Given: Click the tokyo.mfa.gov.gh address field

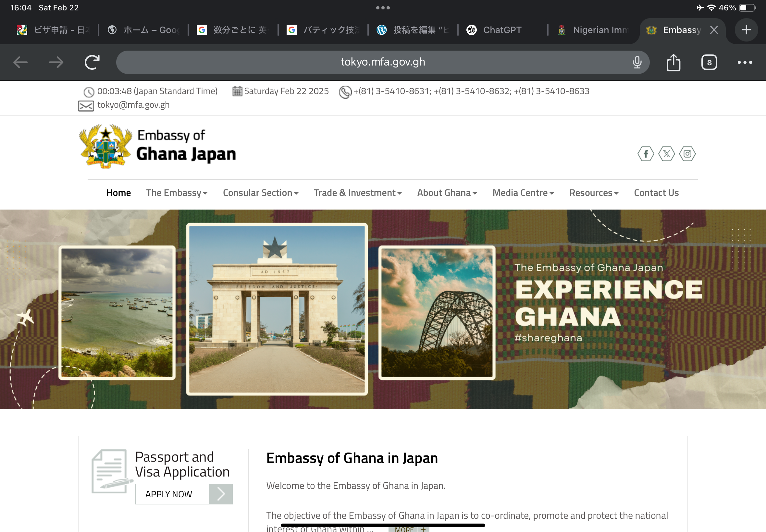Looking at the screenshot, I should [x=382, y=62].
